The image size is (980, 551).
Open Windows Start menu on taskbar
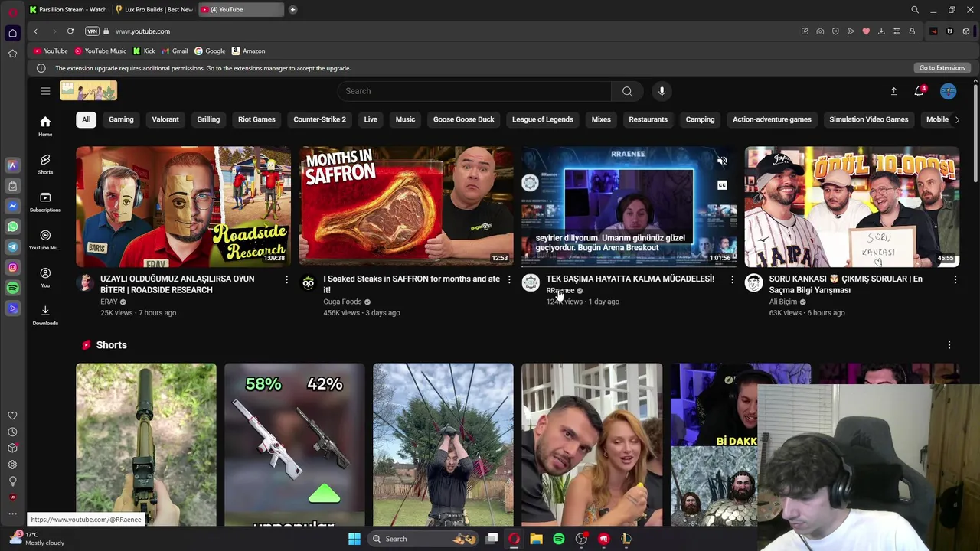(354, 539)
